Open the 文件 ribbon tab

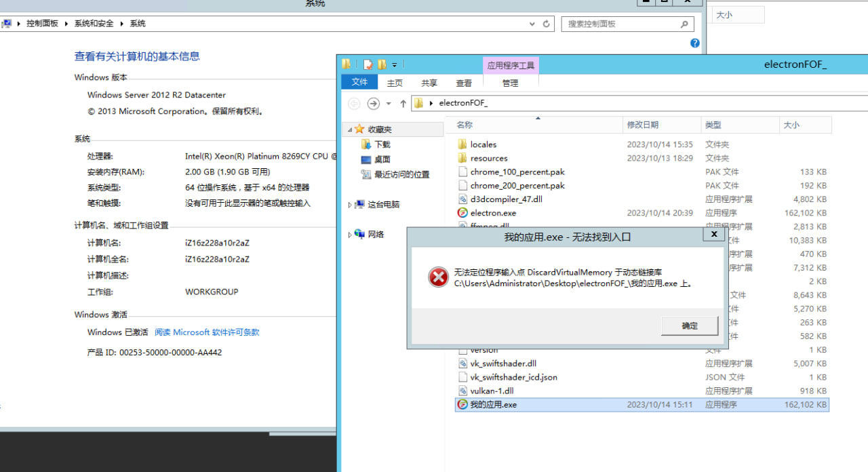click(359, 82)
